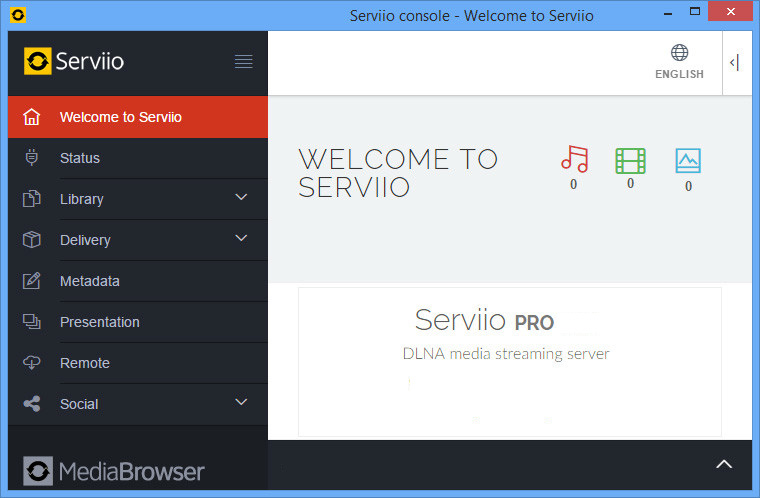The width and height of the screenshot is (760, 498).
Task: Close the Serviio console window
Action: 730,11
